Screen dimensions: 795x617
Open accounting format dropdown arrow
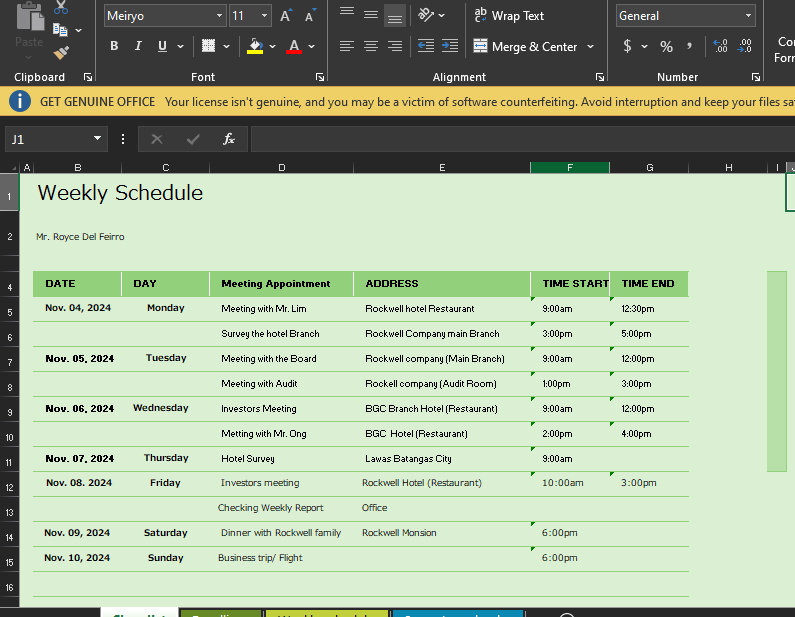point(644,47)
